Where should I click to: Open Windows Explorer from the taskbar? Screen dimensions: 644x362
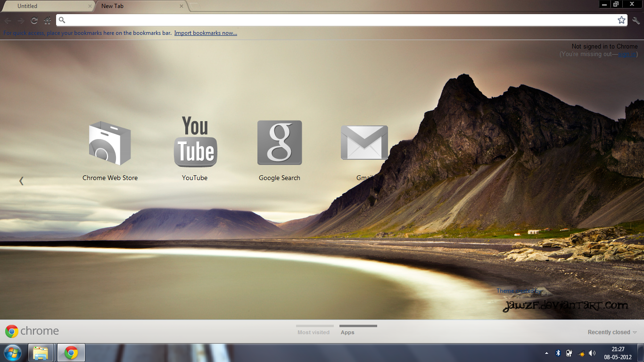tap(41, 353)
